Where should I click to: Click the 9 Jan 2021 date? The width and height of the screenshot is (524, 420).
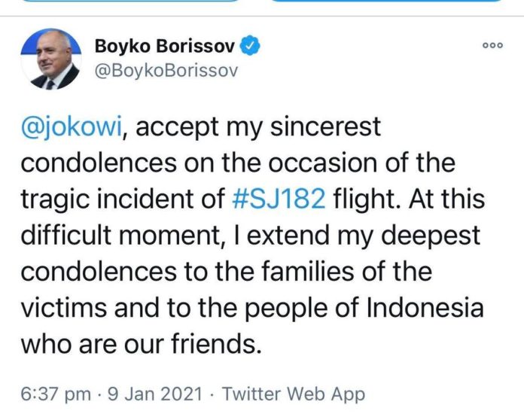coord(155,394)
